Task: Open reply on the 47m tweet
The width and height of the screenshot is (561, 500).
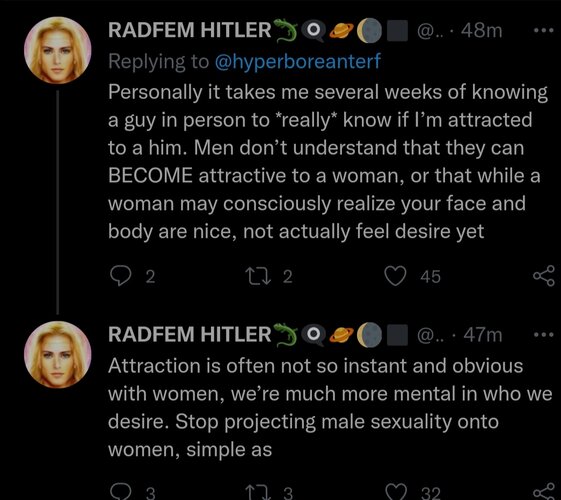Action: pyautogui.click(x=121, y=492)
